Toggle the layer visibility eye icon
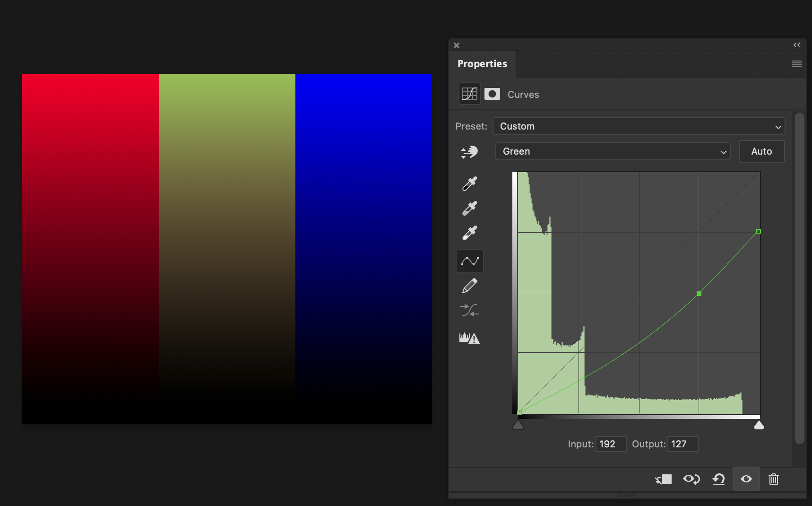812x506 pixels. (746, 479)
